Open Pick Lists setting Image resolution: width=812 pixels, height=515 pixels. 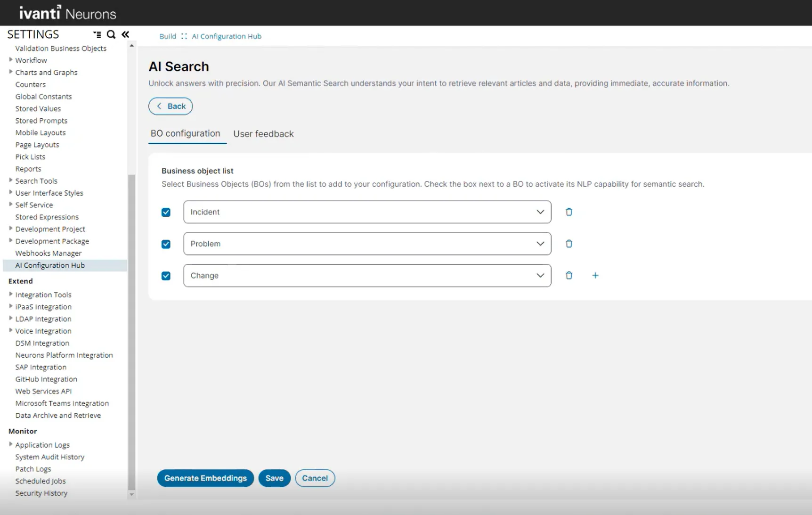click(30, 157)
